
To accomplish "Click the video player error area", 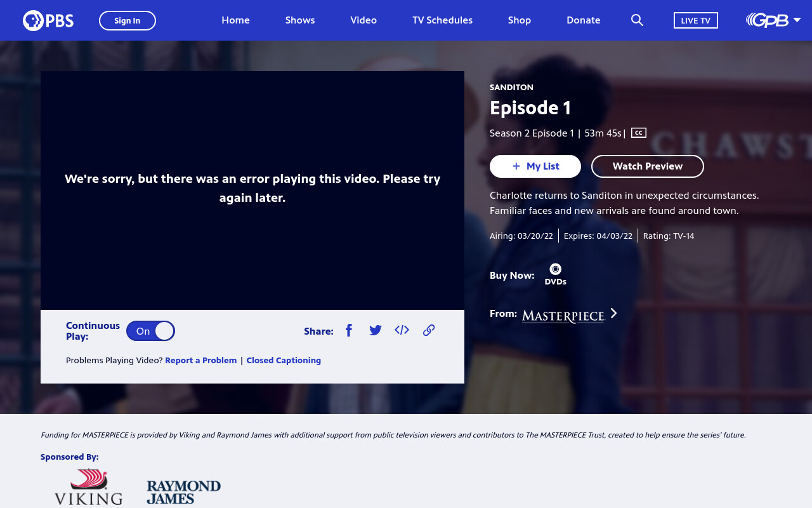I will [x=252, y=190].
